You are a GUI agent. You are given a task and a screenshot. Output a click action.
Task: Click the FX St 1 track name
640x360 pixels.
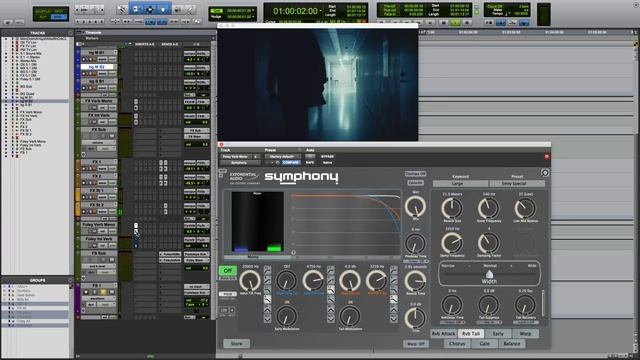coord(97,190)
